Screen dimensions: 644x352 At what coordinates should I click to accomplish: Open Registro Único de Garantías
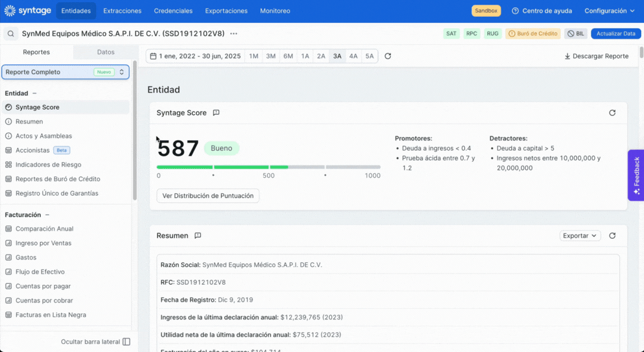pos(66,193)
